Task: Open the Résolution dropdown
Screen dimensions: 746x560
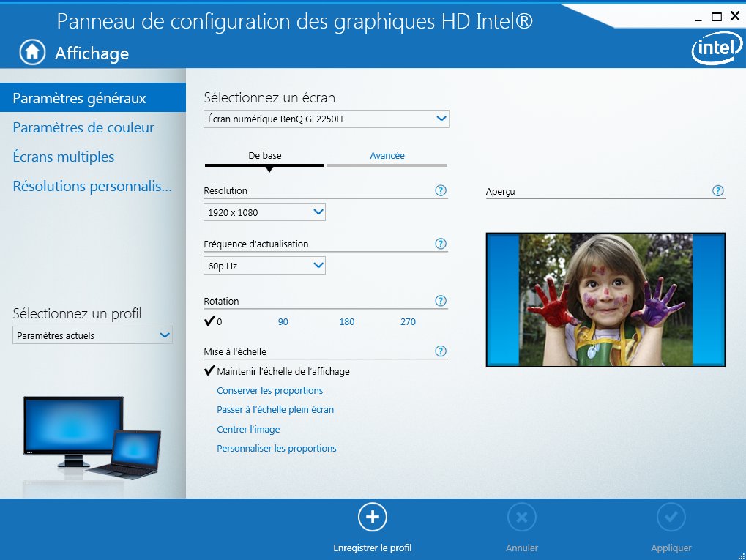Action: 264,212
